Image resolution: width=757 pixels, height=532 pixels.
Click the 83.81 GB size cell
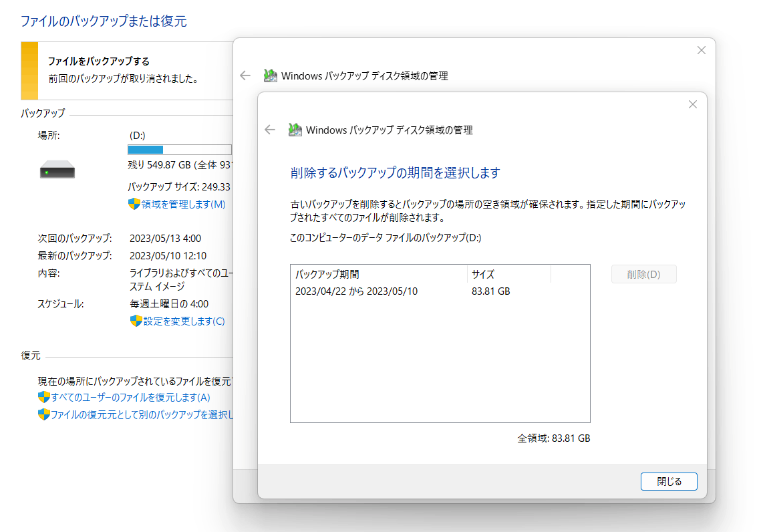tap(490, 291)
